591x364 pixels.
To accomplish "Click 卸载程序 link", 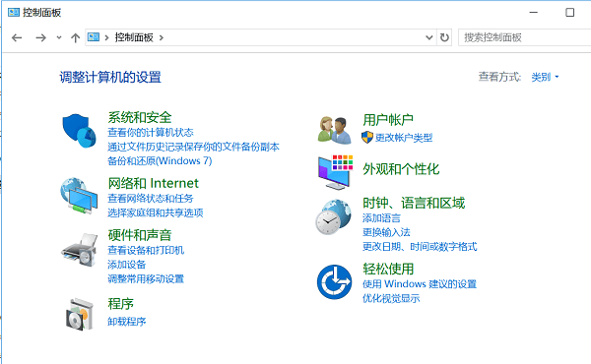I will (x=127, y=322).
